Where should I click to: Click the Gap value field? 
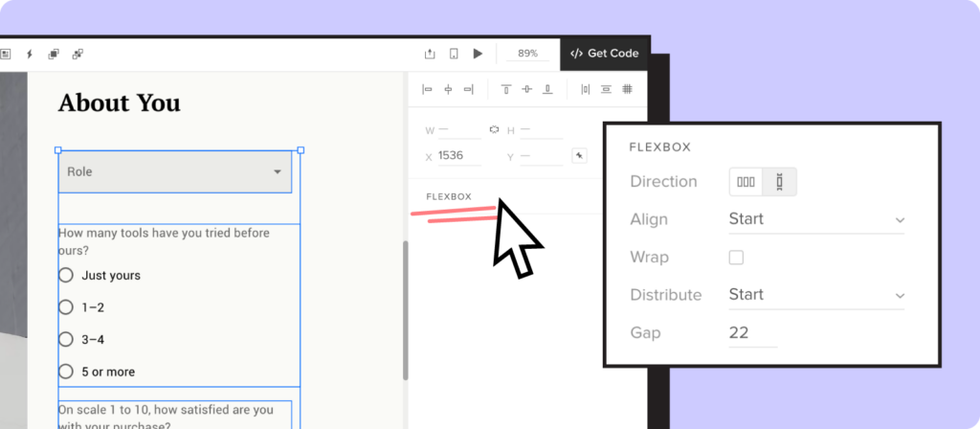click(x=751, y=333)
